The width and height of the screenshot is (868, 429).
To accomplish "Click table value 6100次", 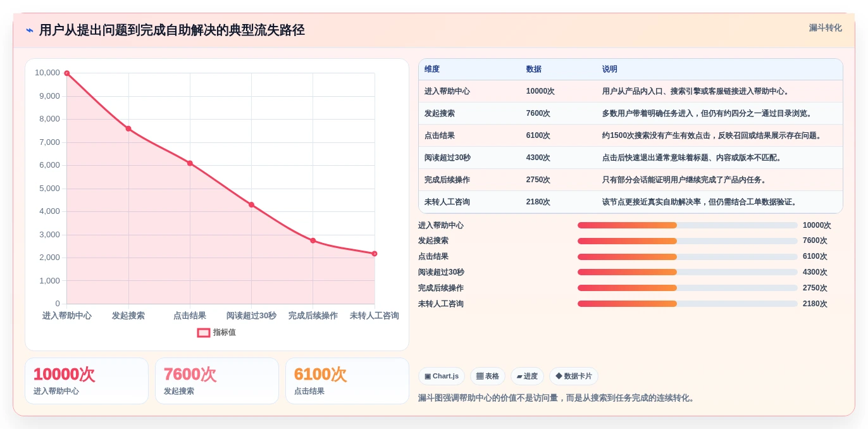I will [538, 135].
